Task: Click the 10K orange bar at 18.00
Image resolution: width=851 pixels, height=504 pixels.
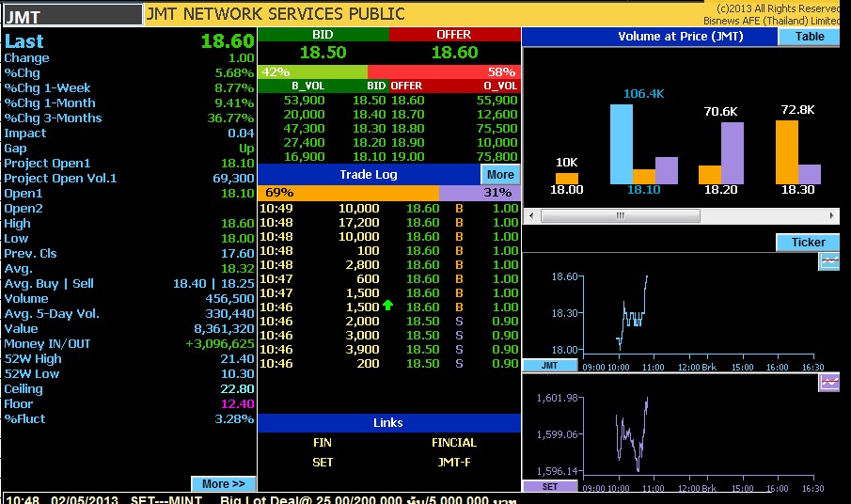Action: point(567,179)
